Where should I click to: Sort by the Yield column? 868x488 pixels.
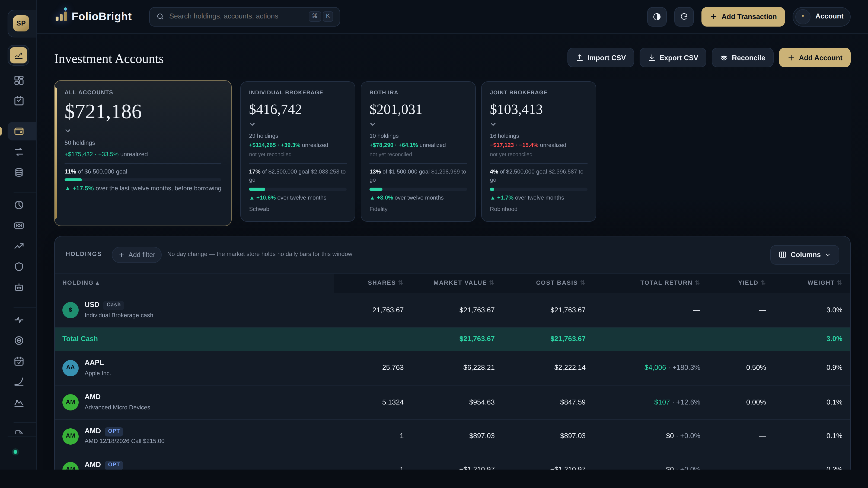click(752, 283)
